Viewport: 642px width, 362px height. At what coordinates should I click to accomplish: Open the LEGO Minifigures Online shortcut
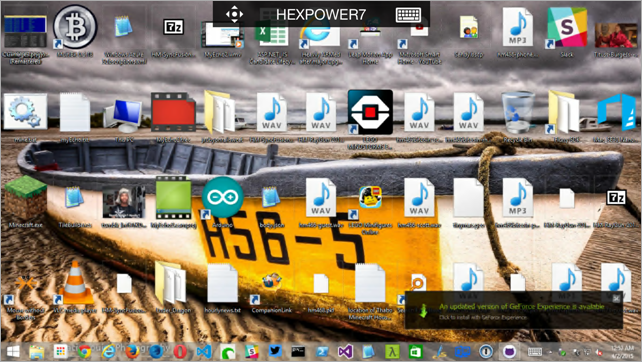pyautogui.click(x=370, y=198)
